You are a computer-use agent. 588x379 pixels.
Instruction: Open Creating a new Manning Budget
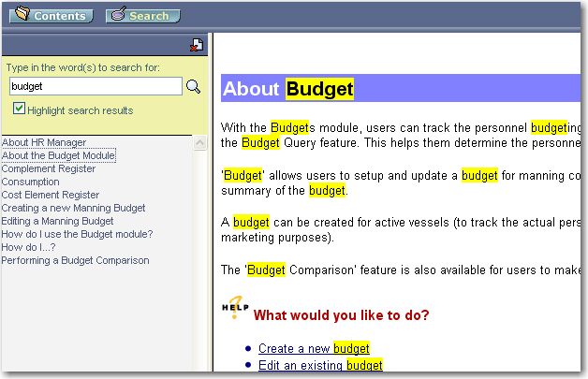73,208
